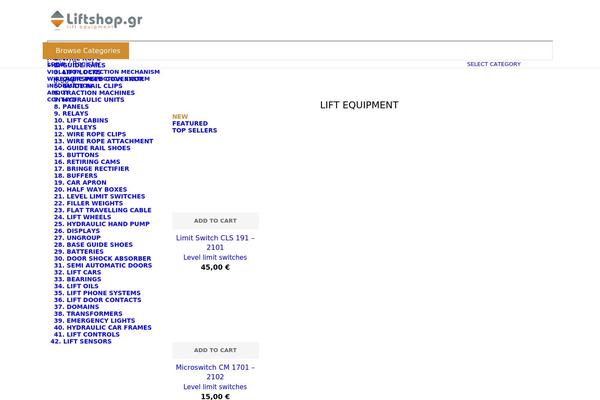Open Level limit switches under Microswitch CM

pos(215,387)
